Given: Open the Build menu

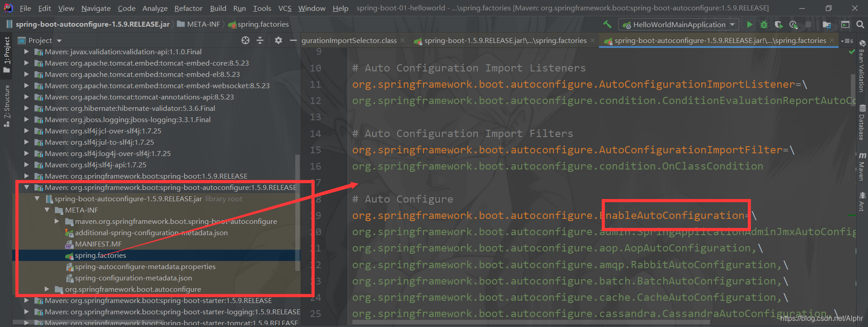Looking at the screenshot, I should point(218,8).
